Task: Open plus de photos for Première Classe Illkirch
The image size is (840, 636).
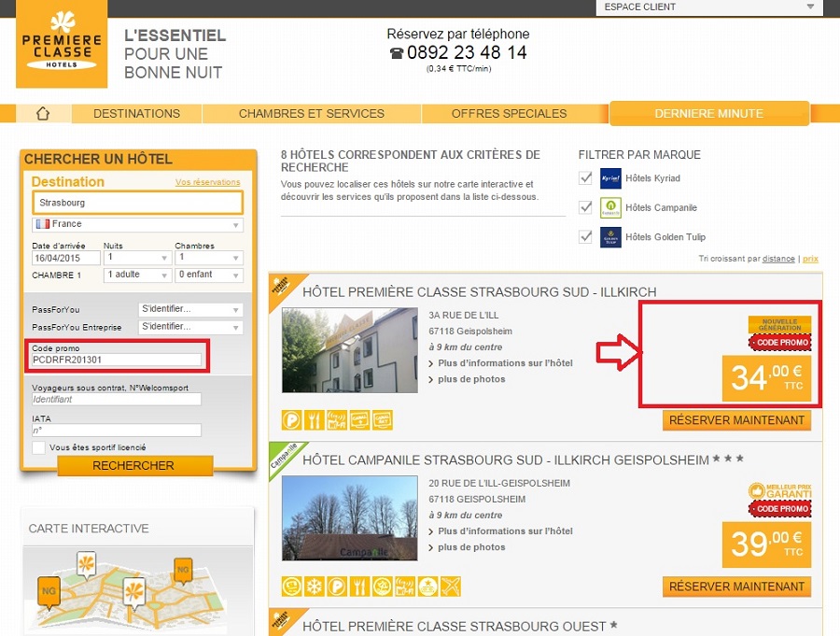Action: tap(471, 379)
